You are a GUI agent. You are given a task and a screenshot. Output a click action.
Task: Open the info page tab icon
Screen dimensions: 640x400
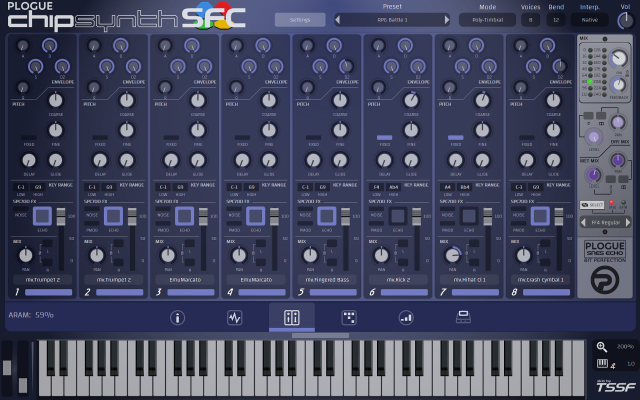pyautogui.click(x=177, y=318)
